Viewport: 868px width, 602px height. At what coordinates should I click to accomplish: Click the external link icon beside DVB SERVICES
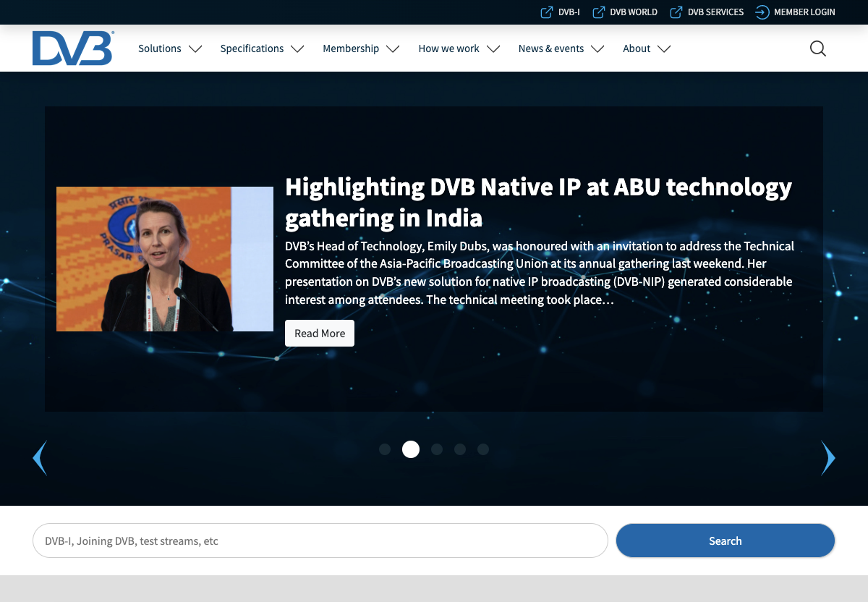676,12
